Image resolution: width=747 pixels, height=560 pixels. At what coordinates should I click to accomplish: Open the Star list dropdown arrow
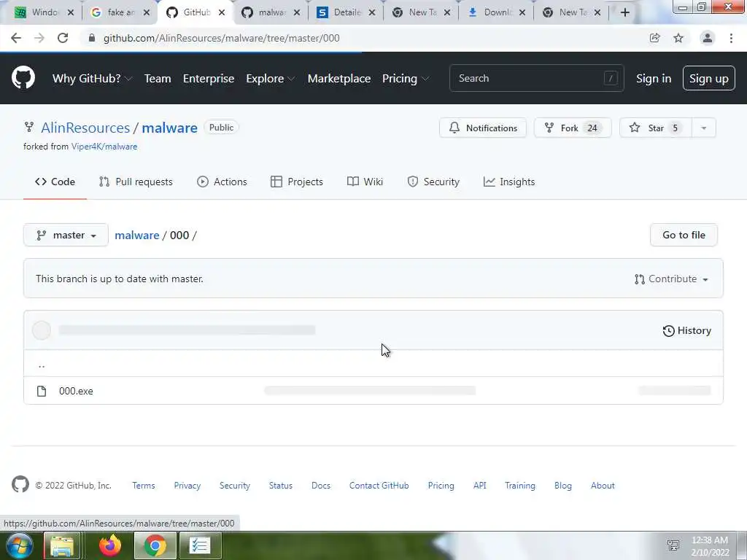click(x=704, y=128)
